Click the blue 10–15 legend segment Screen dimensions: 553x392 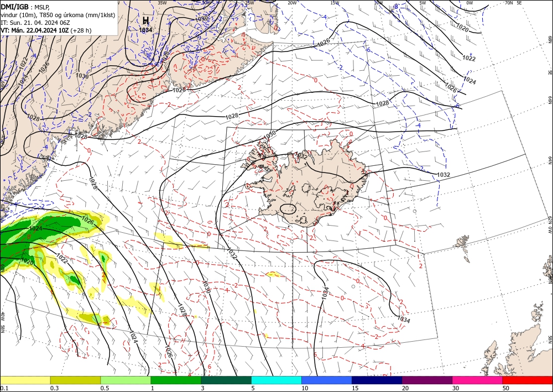click(x=327, y=380)
